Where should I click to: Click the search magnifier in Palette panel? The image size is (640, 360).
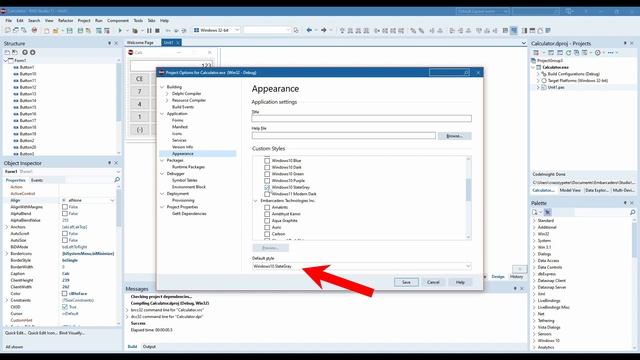click(632, 212)
